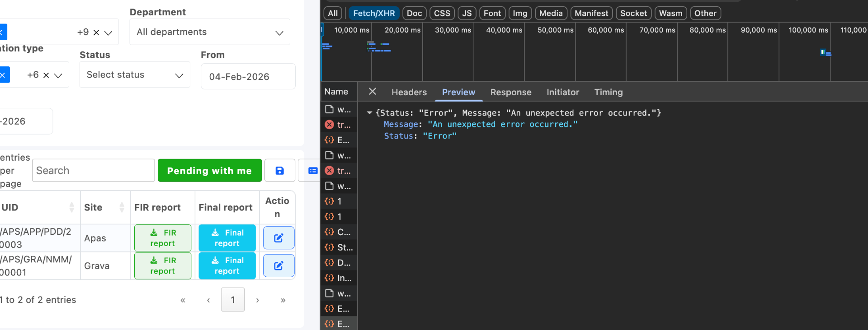The height and width of the screenshot is (330, 868).
Task: Open the All departments dropdown
Action: coord(210,32)
